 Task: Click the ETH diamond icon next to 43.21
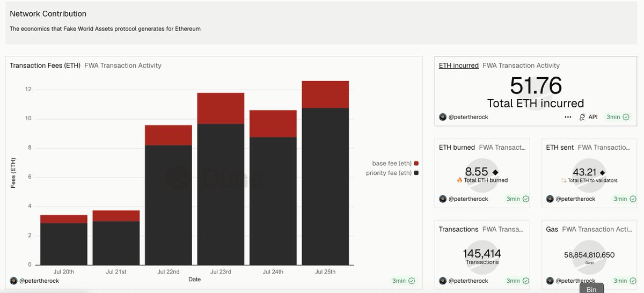602,172
